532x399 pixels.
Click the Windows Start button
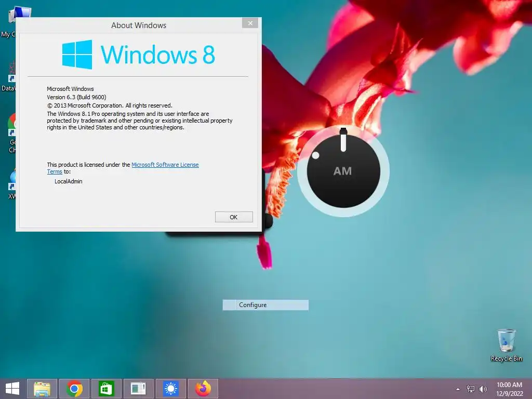pos(12,389)
